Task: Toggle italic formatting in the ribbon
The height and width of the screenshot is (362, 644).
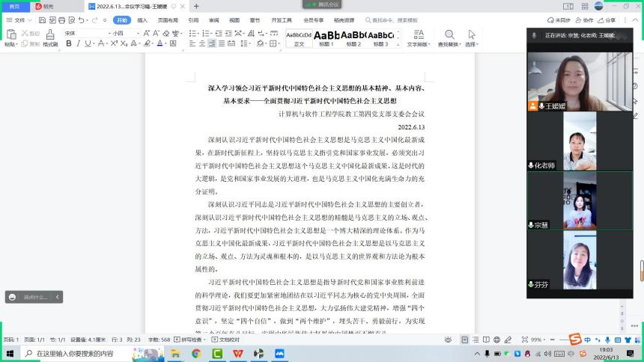Action: pyautogui.click(x=79, y=43)
